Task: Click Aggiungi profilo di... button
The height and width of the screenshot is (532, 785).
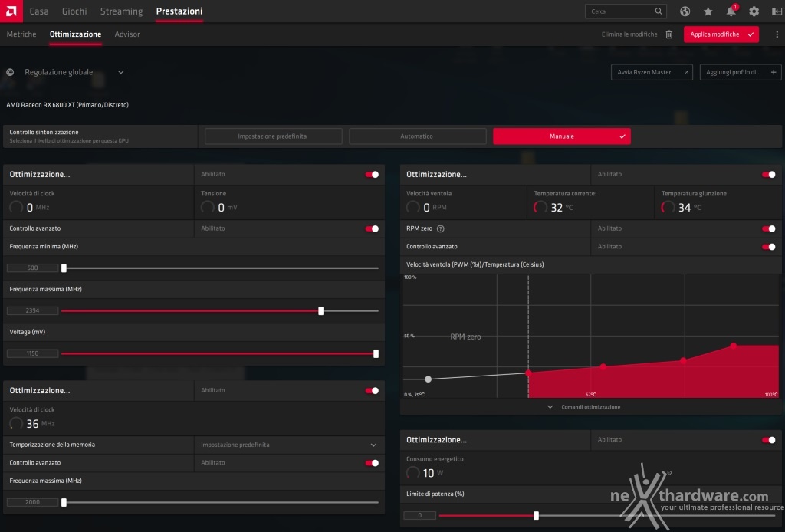Action: 740,72
